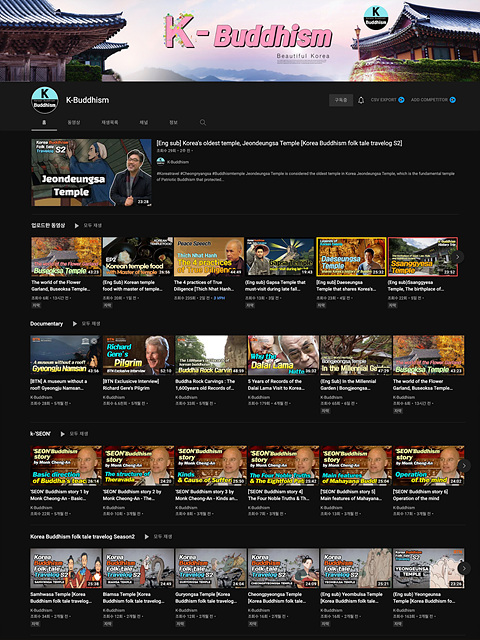Click K-Buddhism channel name under featured video

pos(178,162)
